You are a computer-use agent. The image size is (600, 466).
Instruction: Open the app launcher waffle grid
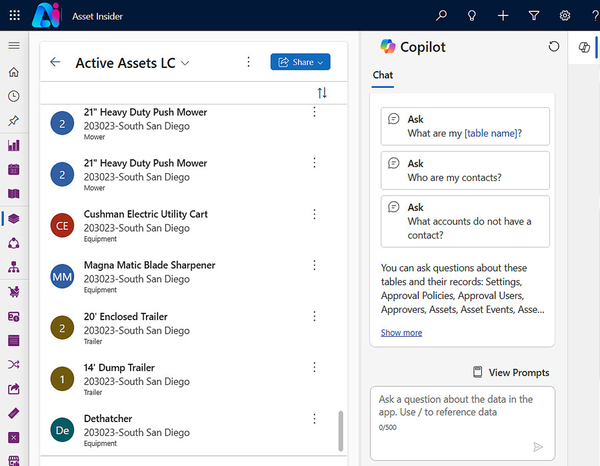(15, 15)
